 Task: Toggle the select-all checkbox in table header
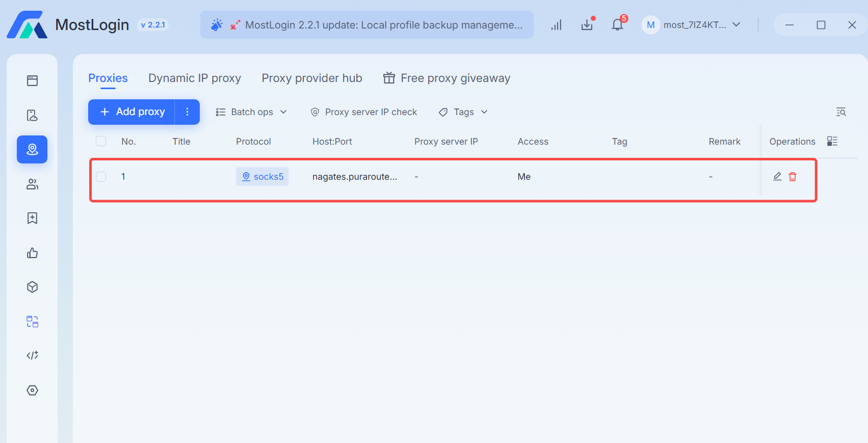[x=101, y=141]
